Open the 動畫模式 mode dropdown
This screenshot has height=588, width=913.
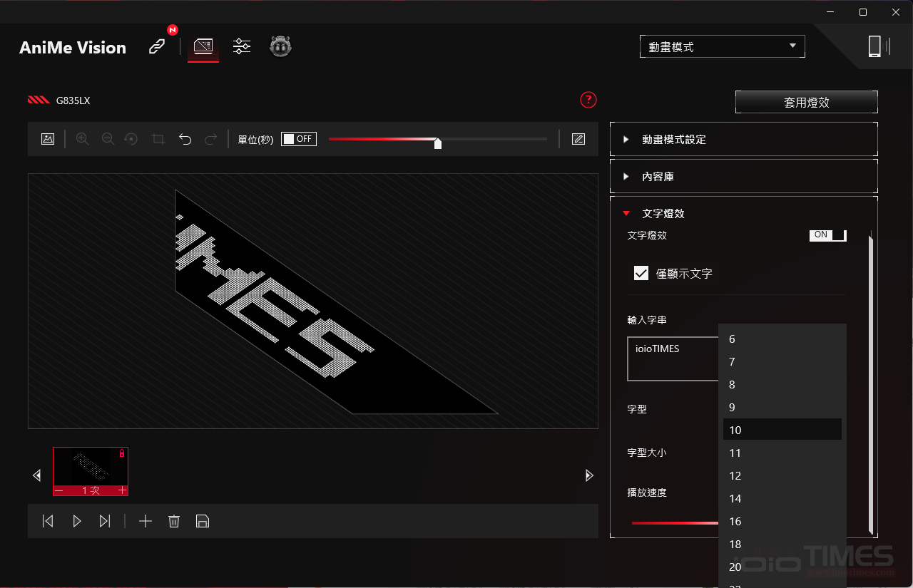click(x=723, y=46)
